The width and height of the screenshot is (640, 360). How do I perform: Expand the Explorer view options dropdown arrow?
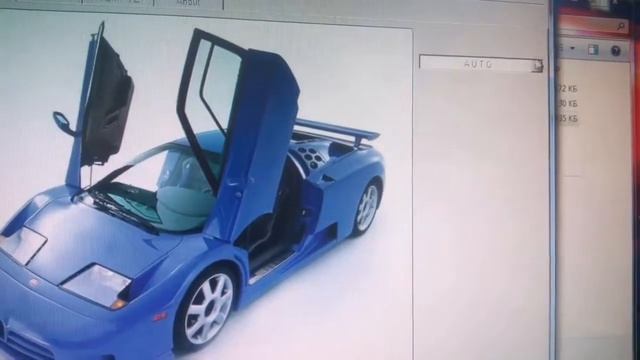(573, 49)
